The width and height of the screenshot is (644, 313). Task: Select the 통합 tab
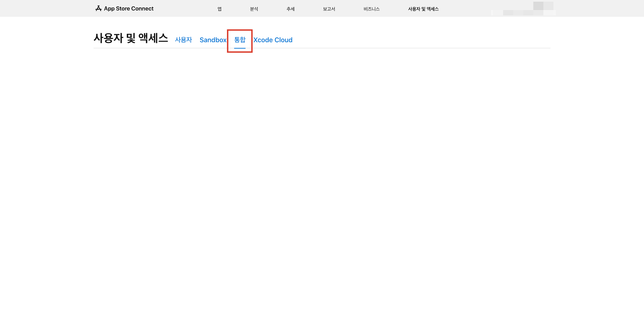(240, 40)
